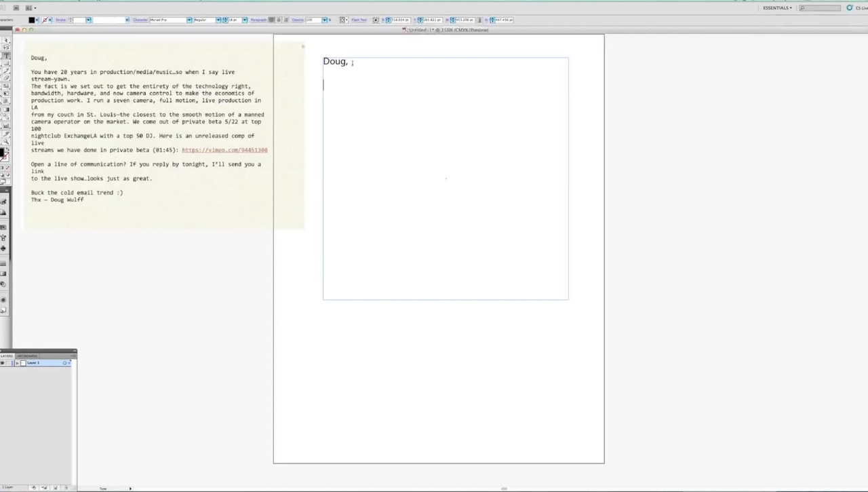Click the X coordinate field

(401, 20)
